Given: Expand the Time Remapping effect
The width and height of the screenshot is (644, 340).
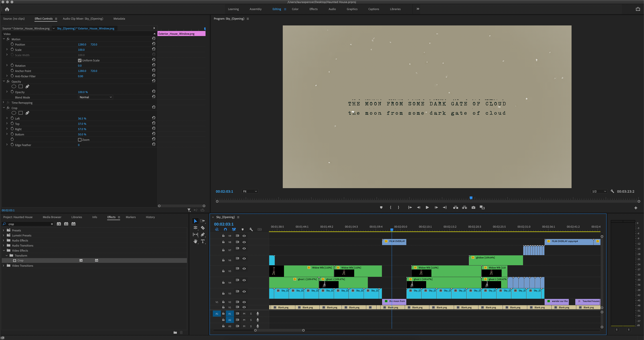Looking at the screenshot, I should [4, 102].
